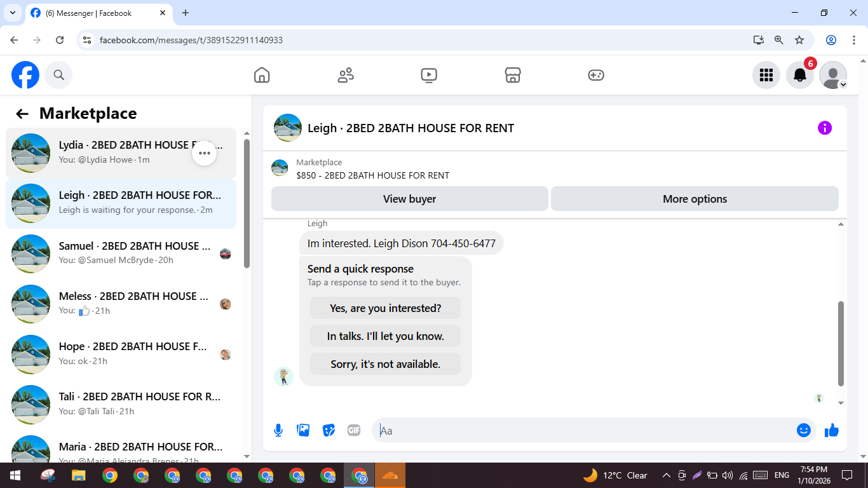Open the Gaming controller icon
The width and height of the screenshot is (868, 488).
[596, 75]
